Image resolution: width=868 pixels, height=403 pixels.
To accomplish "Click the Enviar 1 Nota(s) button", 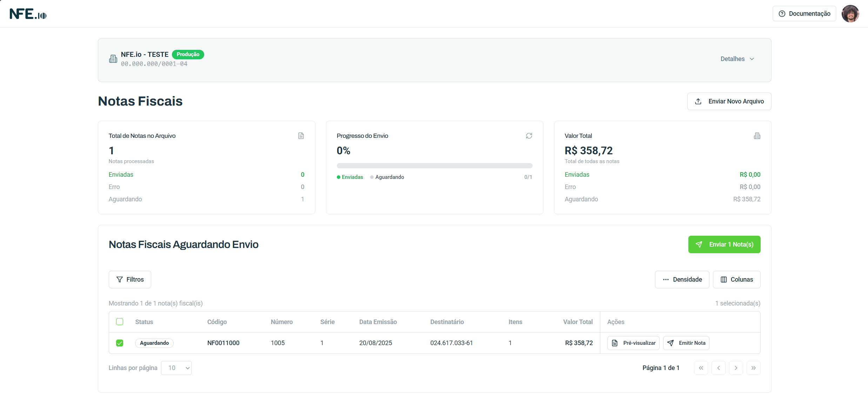I will coord(724,244).
